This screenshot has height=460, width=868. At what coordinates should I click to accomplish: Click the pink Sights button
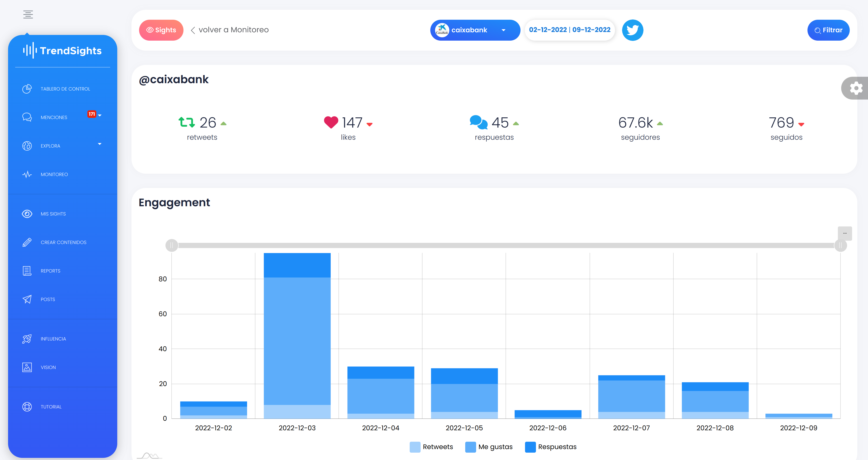click(161, 30)
